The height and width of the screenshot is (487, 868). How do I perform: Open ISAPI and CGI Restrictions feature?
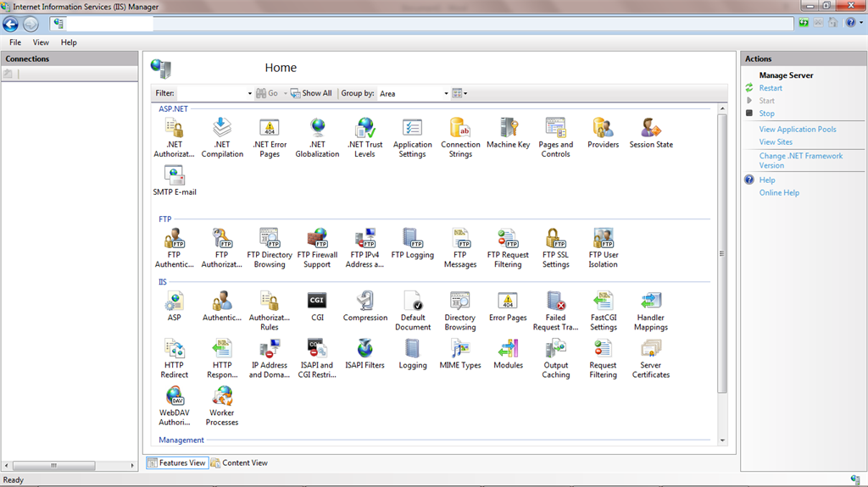pos(317,358)
